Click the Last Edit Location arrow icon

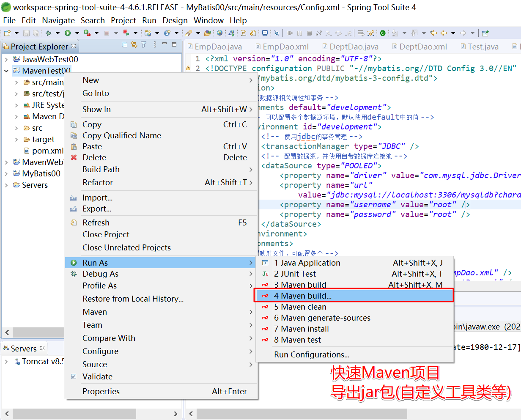[x=433, y=33]
